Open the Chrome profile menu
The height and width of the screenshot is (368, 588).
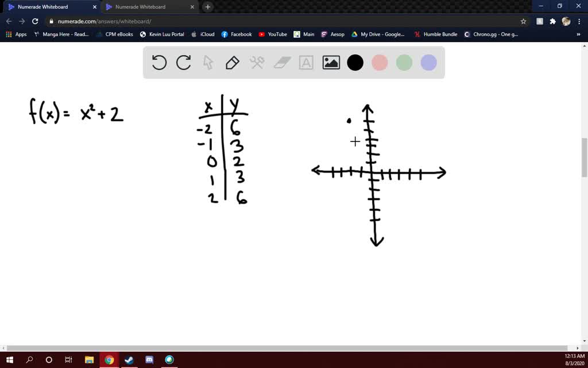click(x=566, y=21)
